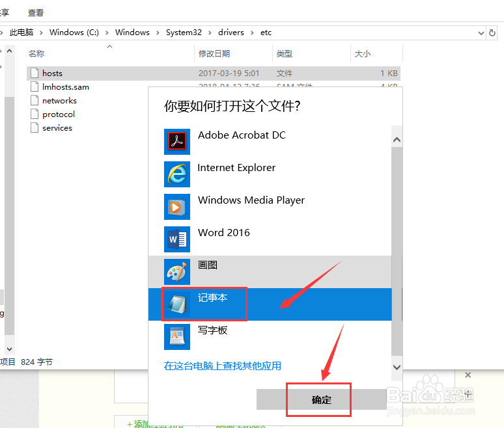Click the 1 KB size of hosts
Image resolution: width=504 pixels, height=428 pixels.
click(389, 74)
